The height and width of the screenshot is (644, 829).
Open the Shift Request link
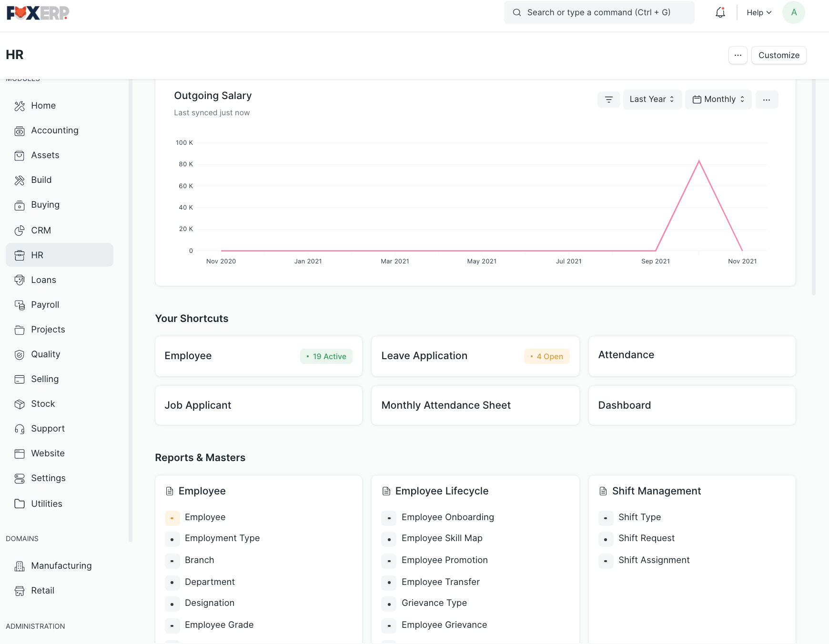click(647, 538)
